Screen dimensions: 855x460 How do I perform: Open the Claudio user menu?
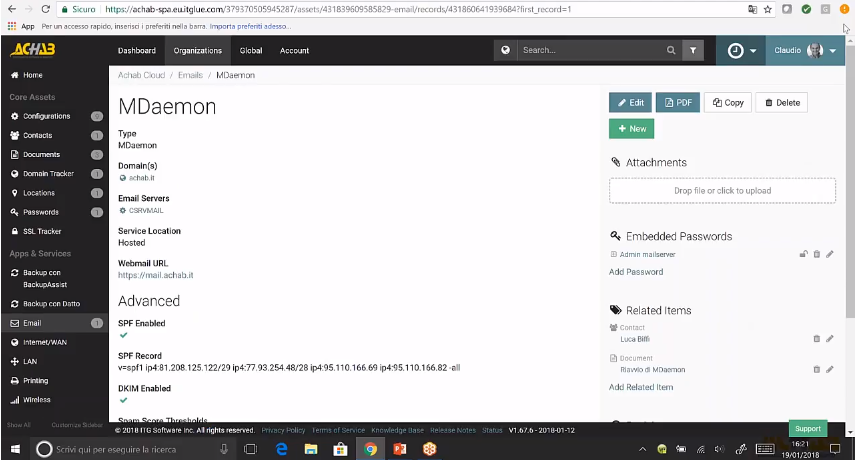point(805,50)
